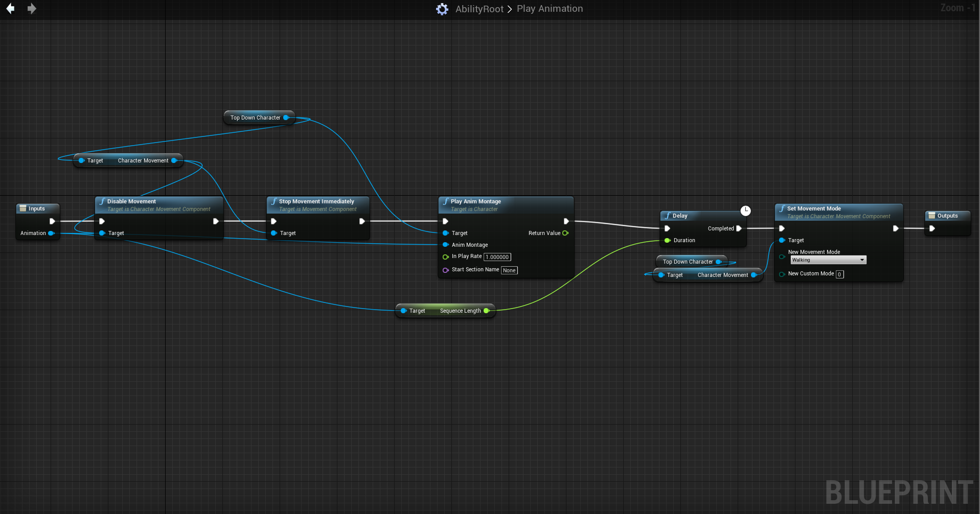This screenshot has width=980, height=514.
Task: Click the Return Value pin on Play Anim Montage
Action: click(565, 233)
